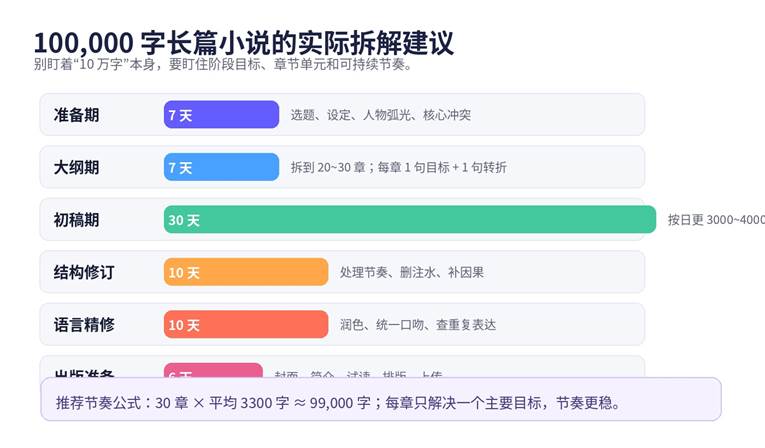Select the 初稿期 row label

click(x=77, y=220)
